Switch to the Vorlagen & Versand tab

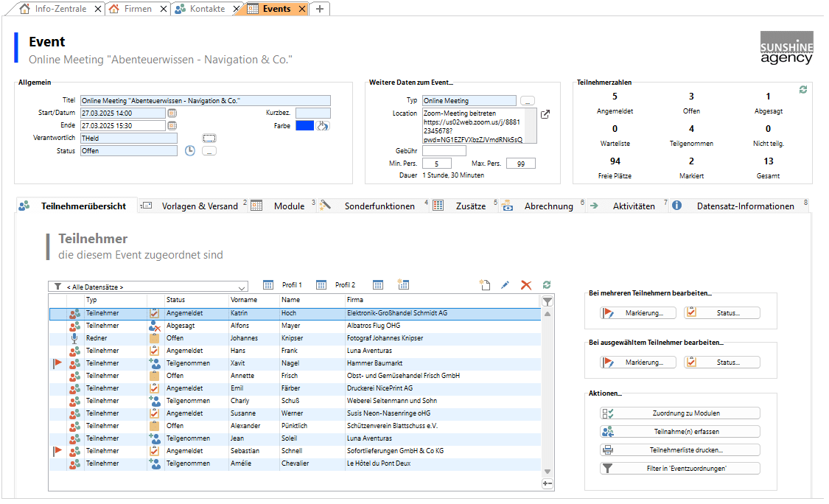tap(199, 206)
